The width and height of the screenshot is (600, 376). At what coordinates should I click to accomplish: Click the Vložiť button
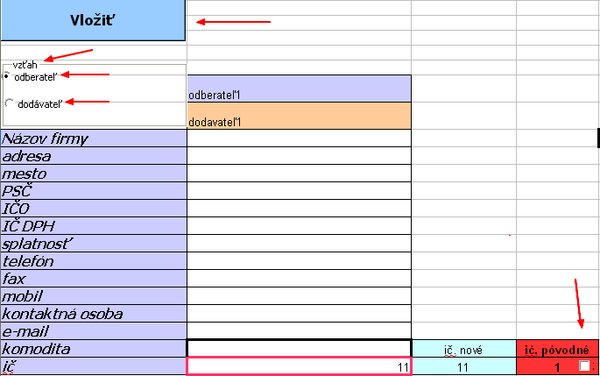[x=93, y=20]
